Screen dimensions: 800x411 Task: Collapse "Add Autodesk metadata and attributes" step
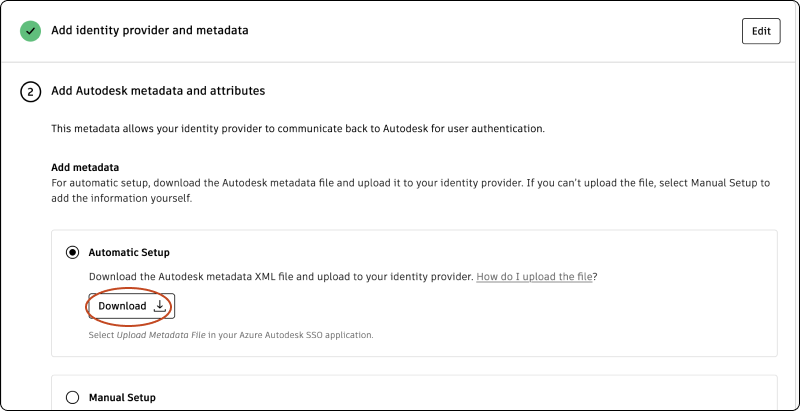click(158, 91)
